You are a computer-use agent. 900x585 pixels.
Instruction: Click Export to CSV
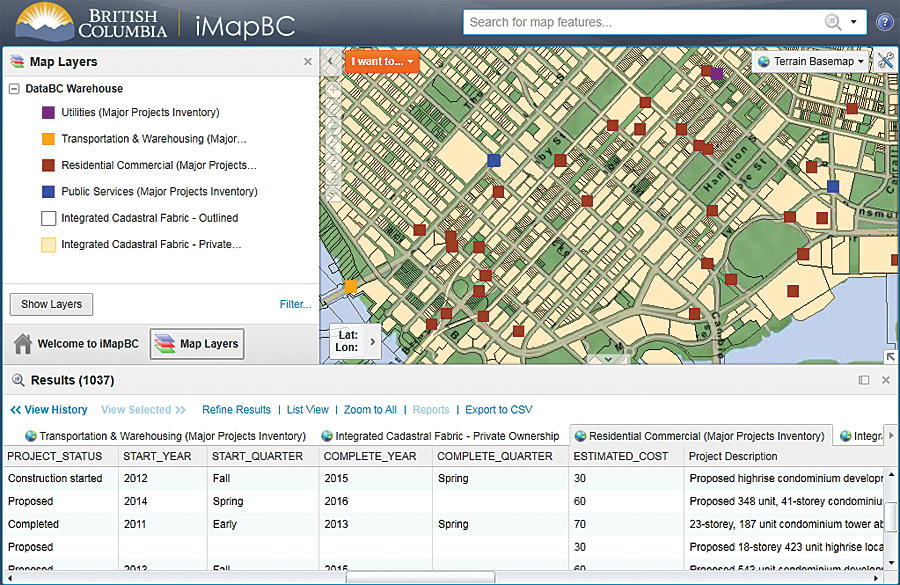pos(499,410)
